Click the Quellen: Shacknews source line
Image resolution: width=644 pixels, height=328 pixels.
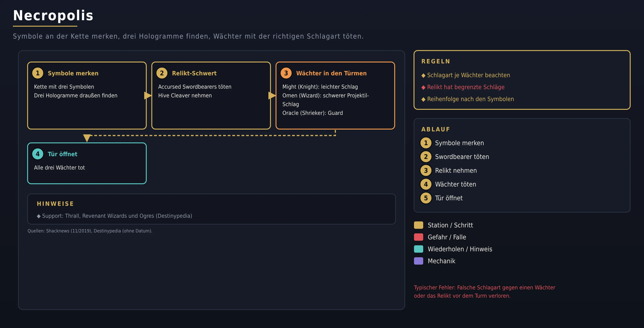point(90,231)
